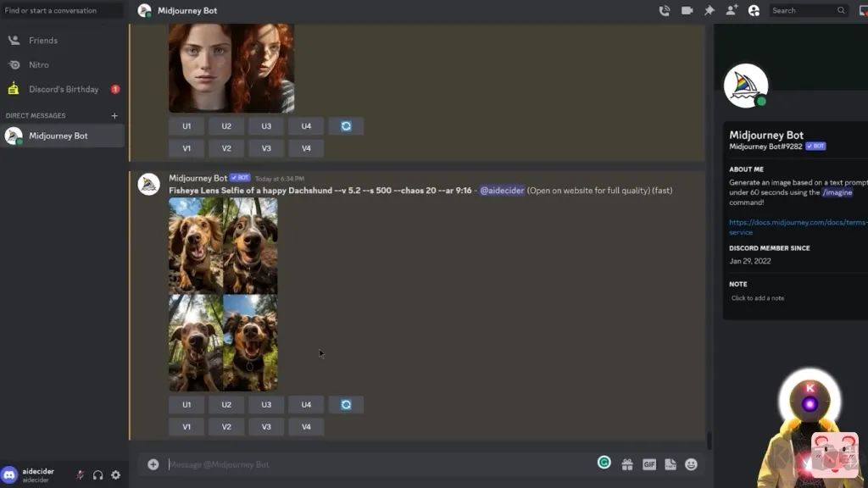Add friends to DM icon
The image size is (868, 488).
point(731,11)
